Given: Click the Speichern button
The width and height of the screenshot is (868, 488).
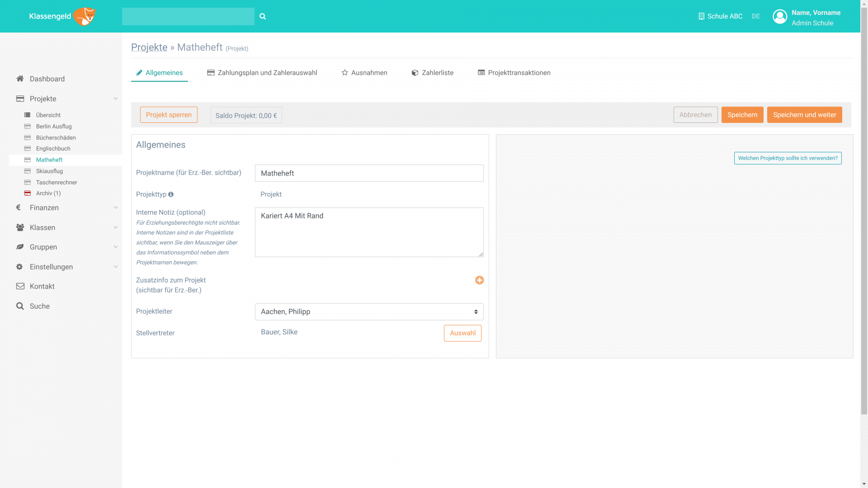Looking at the screenshot, I should [x=742, y=115].
